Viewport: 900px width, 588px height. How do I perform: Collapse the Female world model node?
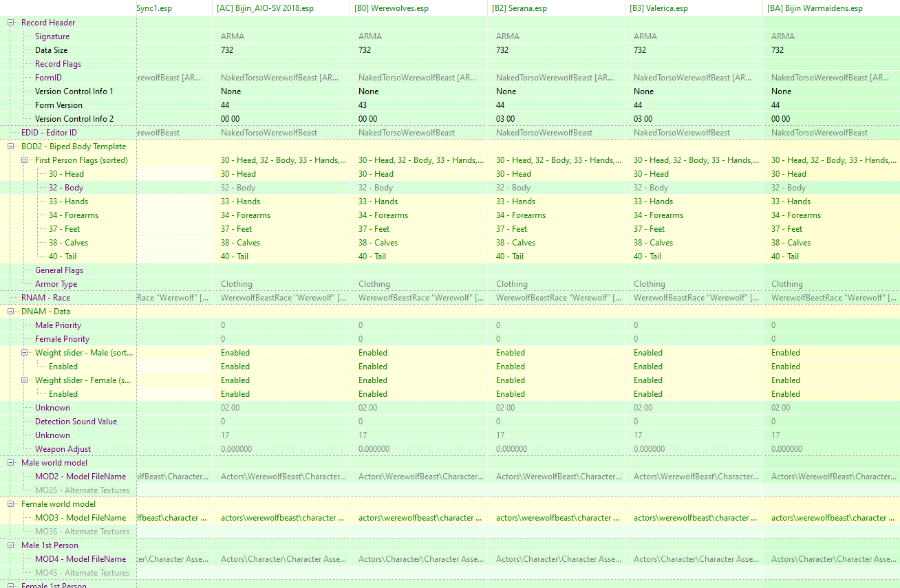[11, 504]
